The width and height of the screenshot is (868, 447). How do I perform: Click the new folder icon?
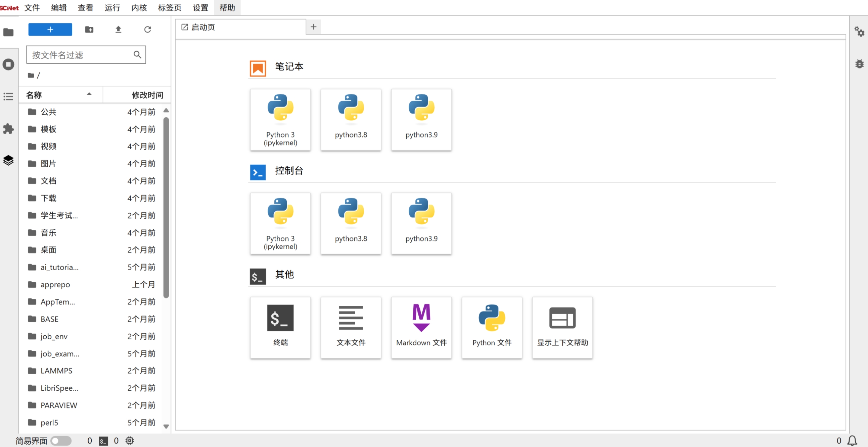click(x=89, y=30)
